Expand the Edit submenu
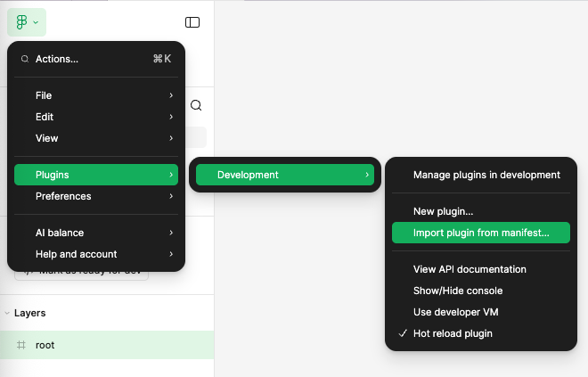588x377 pixels. click(96, 117)
